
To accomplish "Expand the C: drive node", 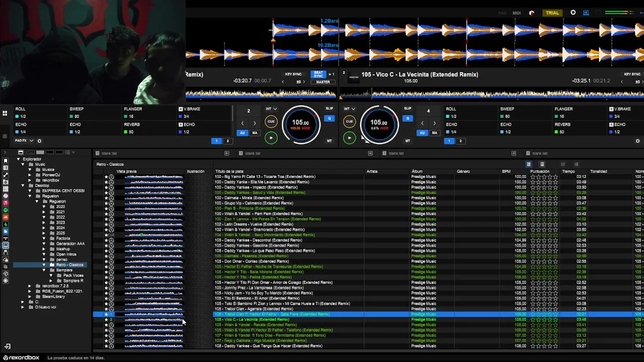I will tap(23, 302).
